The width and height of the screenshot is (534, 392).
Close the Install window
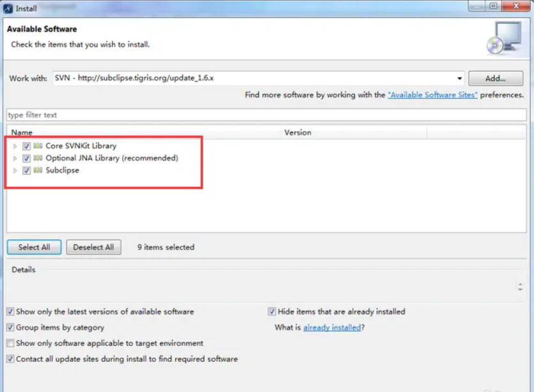[515, 6]
